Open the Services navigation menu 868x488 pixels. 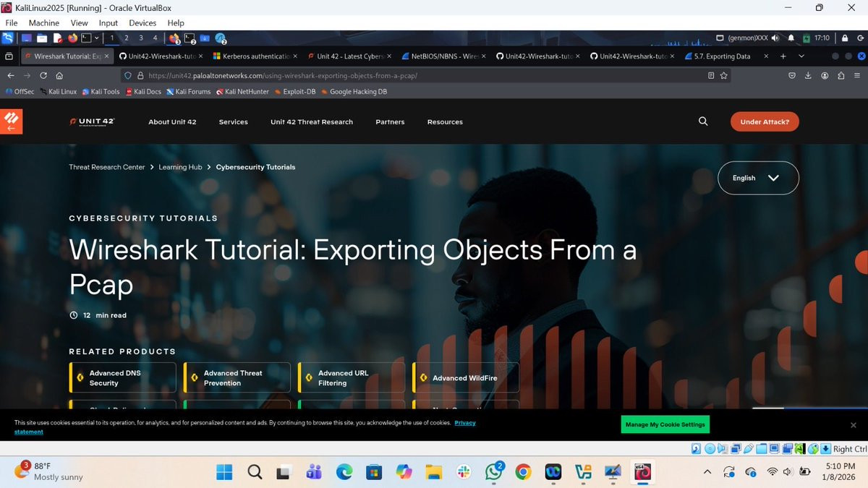[x=234, y=122]
